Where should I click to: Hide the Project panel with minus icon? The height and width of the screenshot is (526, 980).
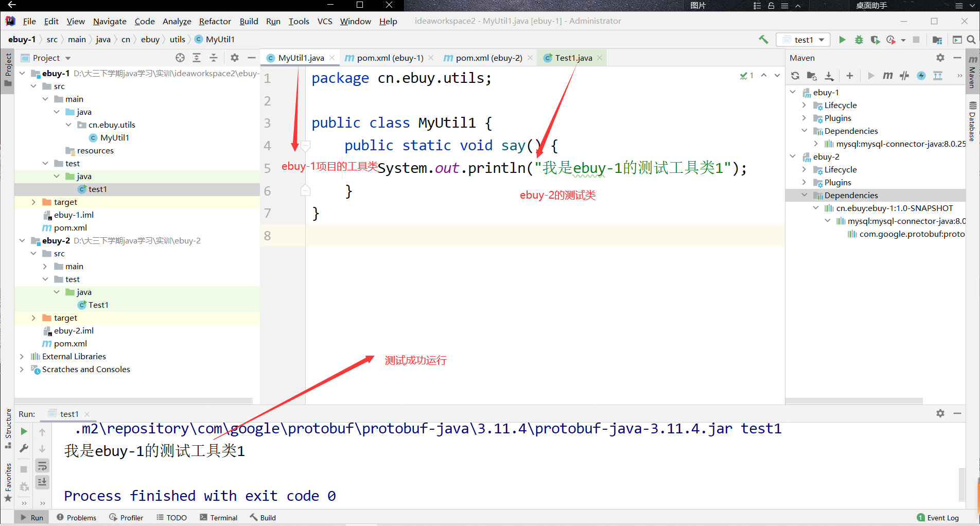(252, 58)
